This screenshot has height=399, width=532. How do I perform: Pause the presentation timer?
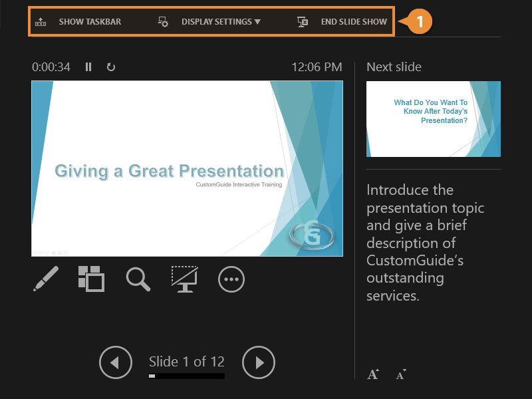pyautogui.click(x=88, y=66)
